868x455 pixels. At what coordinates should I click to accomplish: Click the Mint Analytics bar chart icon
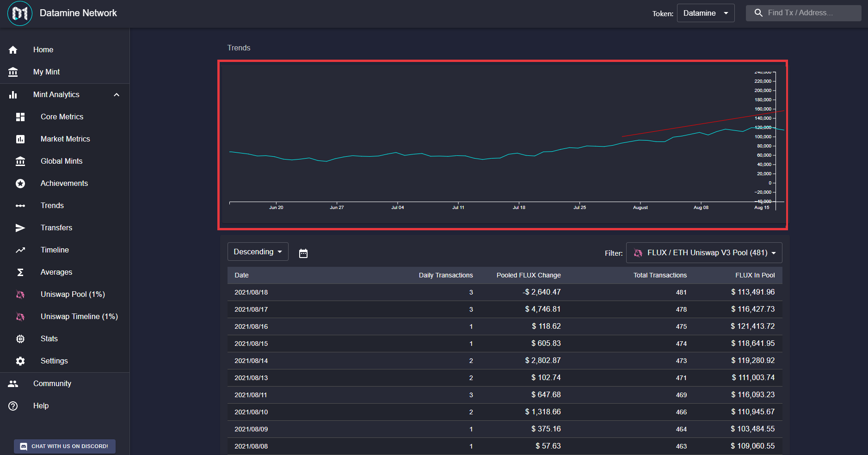(13, 95)
